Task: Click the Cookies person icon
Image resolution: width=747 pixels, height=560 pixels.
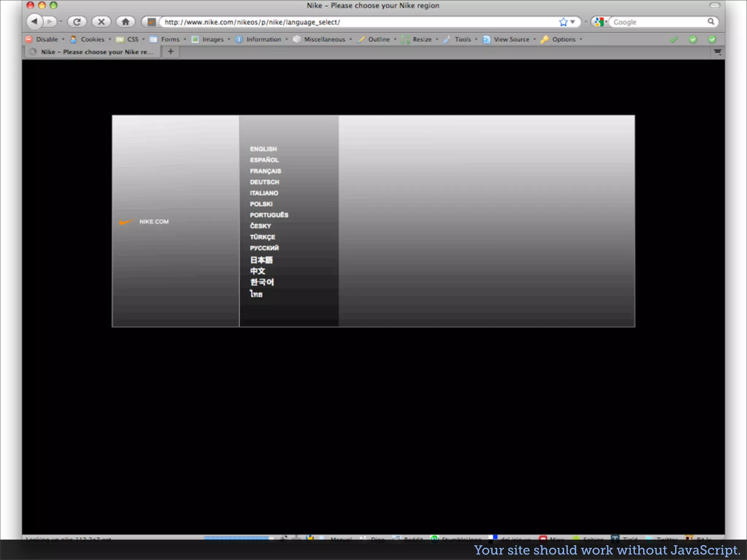Action: pyautogui.click(x=73, y=39)
